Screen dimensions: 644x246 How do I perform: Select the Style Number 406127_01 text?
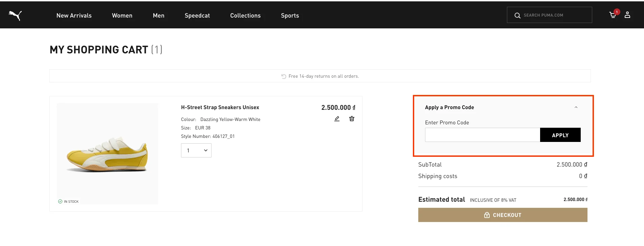click(x=208, y=136)
